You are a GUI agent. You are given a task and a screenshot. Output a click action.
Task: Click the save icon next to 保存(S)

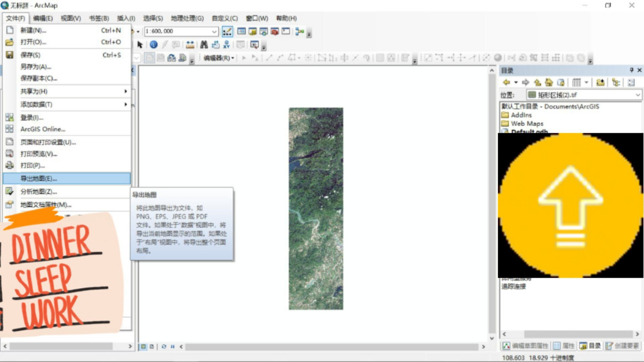click(x=10, y=55)
